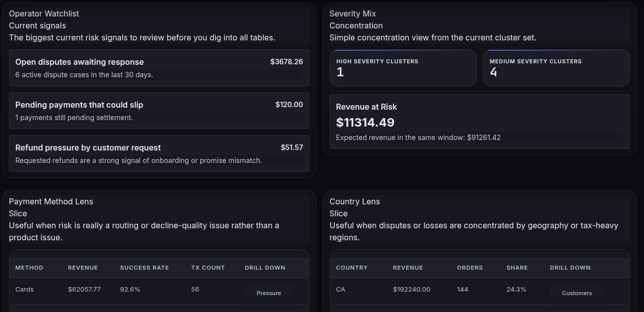
Task: Click the Revenue header in Payment Method table
Action: pyautogui.click(x=83, y=268)
